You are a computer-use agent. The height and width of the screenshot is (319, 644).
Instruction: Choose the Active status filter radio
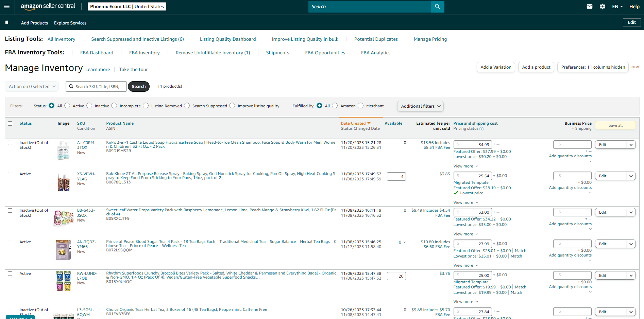[x=67, y=106]
